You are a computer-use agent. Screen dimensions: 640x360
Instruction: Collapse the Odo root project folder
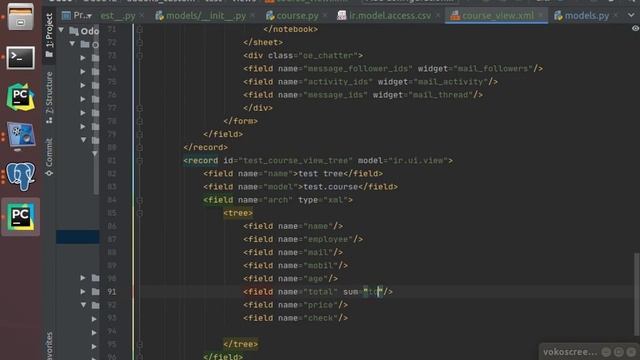pos(61,30)
